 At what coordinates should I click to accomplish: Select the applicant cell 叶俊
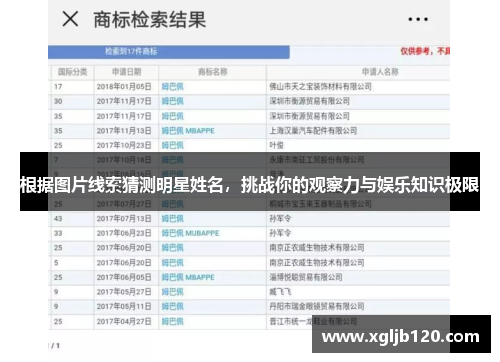(x=276, y=145)
